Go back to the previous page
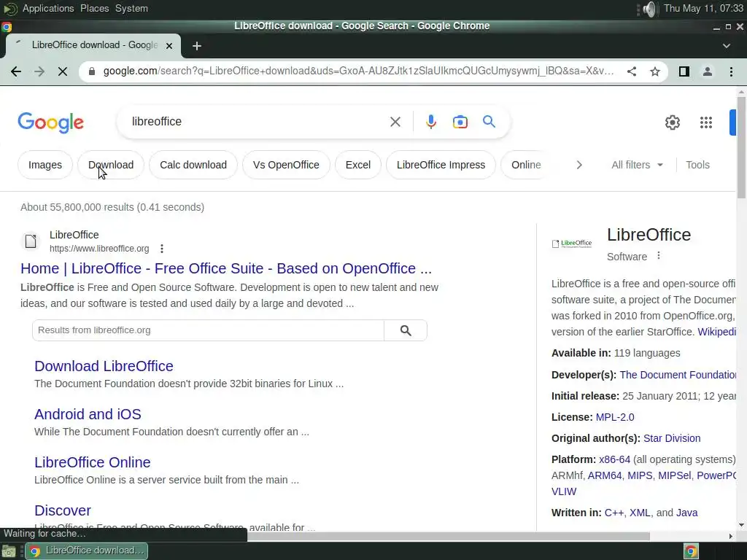747x560 pixels. (x=16, y=71)
